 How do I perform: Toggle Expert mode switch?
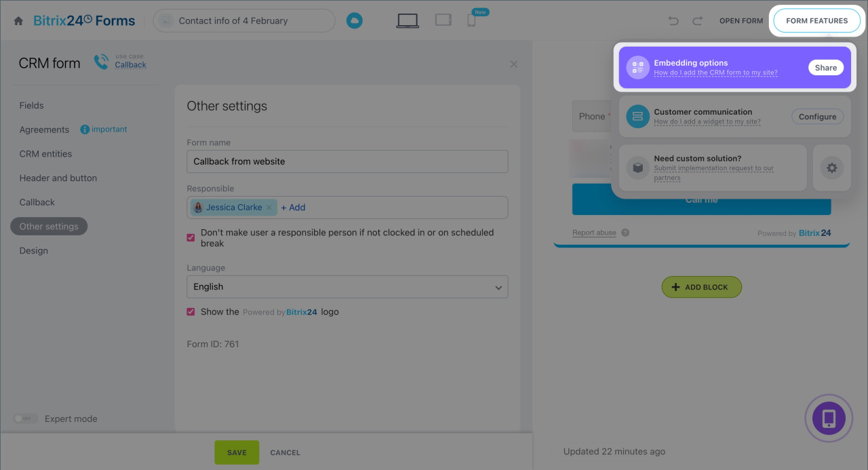(26, 418)
